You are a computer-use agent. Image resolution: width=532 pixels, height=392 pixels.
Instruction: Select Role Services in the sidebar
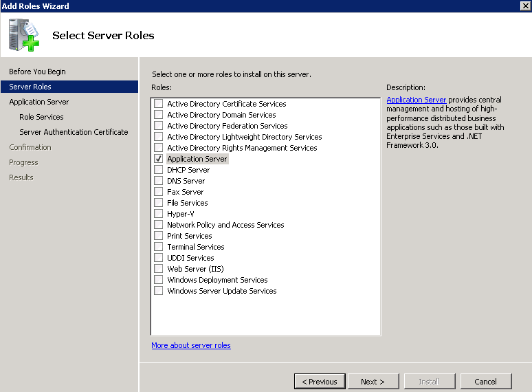pyautogui.click(x=41, y=117)
